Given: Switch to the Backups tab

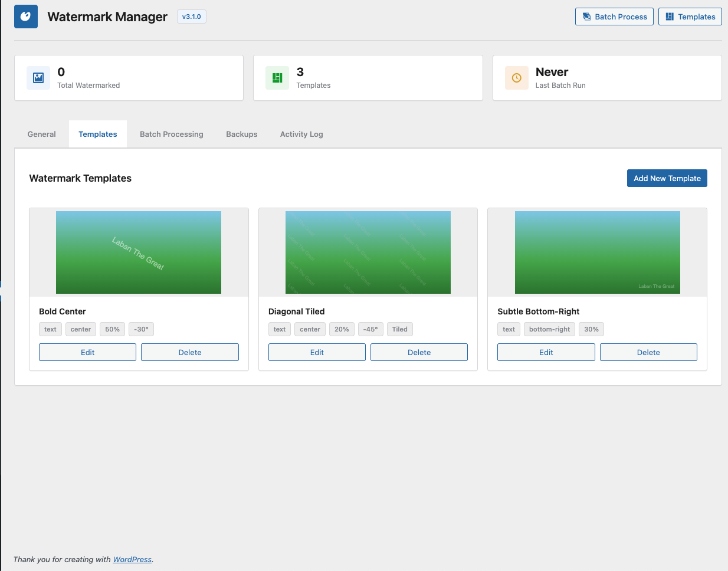Looking at the screenshot, I should pos(241,134).
